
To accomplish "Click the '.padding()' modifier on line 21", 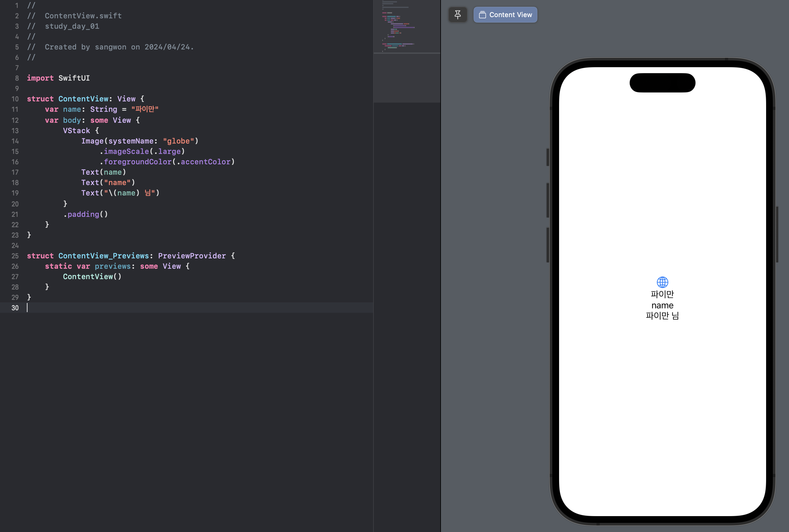I will point(85,214).
